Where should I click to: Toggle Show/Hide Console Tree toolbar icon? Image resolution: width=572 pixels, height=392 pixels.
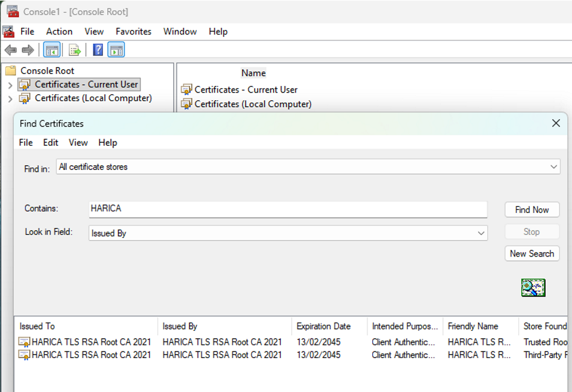pos(52,50)
